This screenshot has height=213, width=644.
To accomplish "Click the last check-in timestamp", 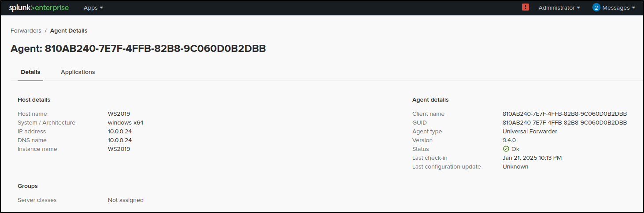I will [532, 158].
